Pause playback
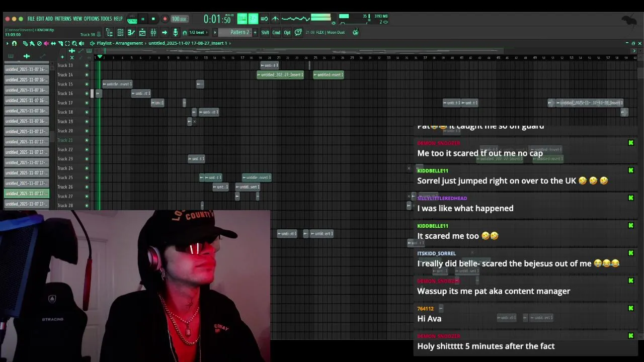 [143, 19]
